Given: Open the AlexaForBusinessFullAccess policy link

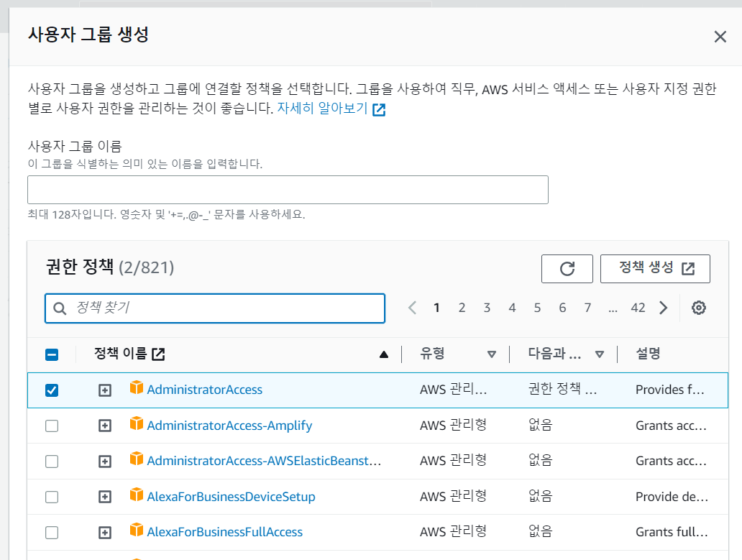Looking at the screenshot, I should click(x=225, y=533).
